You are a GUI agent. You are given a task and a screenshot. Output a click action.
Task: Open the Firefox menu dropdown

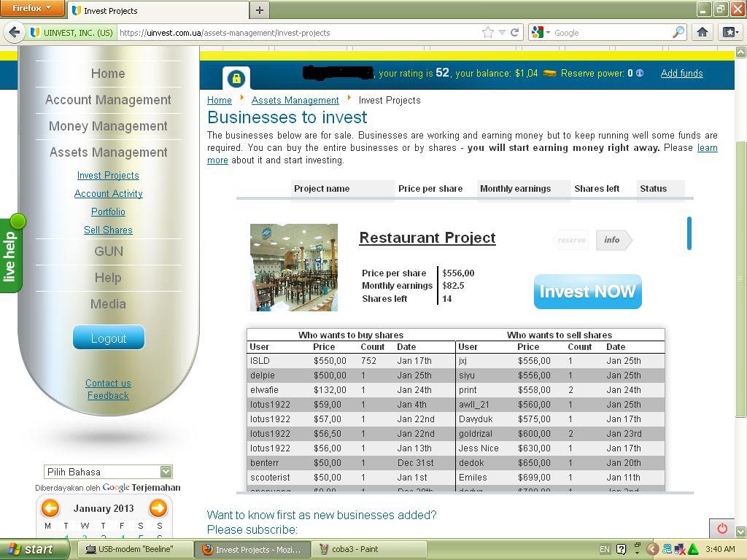(x=32, y=9)
